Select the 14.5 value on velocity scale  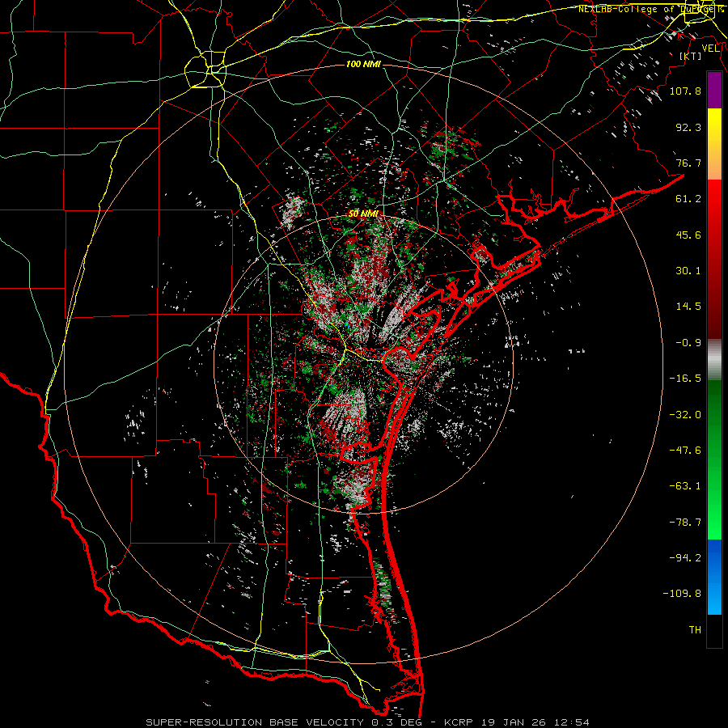coord(688,307)
